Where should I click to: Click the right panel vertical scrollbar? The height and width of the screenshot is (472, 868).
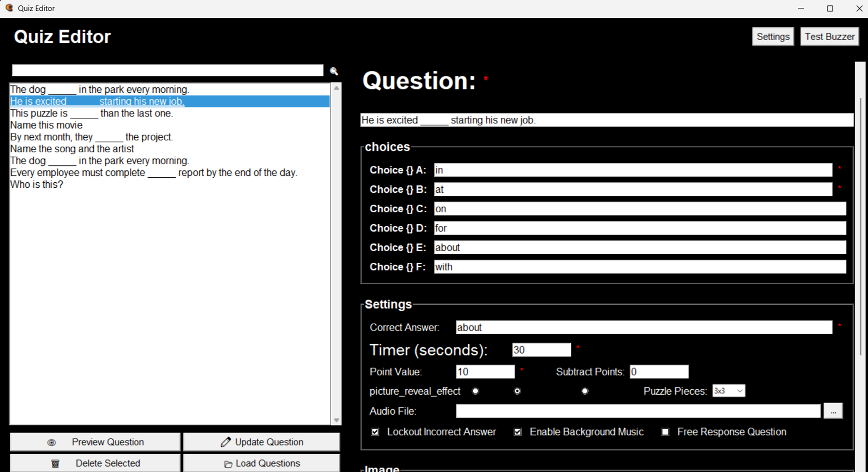(x=860, y=226)
